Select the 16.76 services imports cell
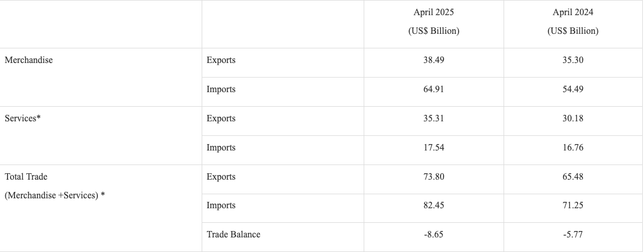The height and width of the screenshot is (252, 644). [x=573, y=148]
